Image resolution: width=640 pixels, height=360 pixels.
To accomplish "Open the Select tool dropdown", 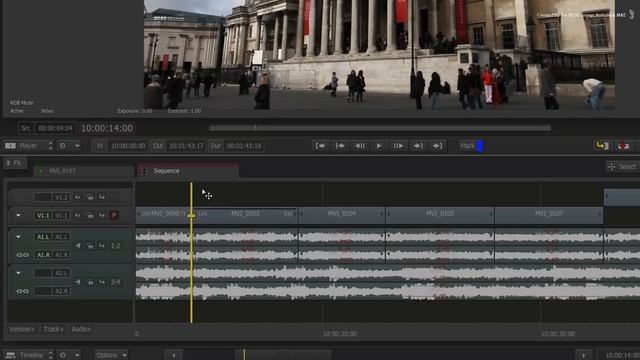I will (x=623, y=167).
